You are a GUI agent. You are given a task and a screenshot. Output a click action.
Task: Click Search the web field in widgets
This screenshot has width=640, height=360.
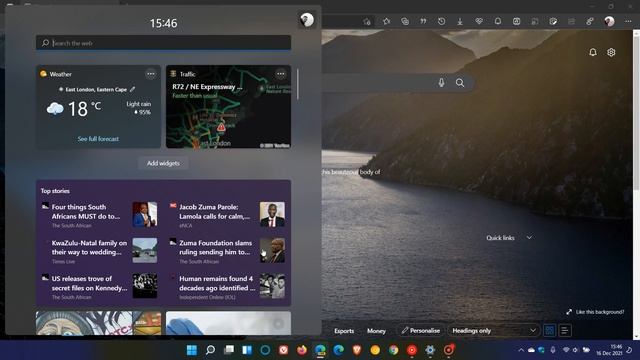(x=163, y=43)
